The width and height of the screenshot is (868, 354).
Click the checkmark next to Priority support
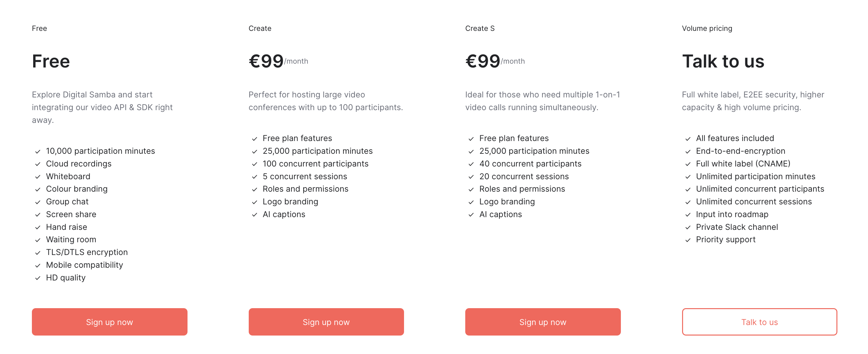688,240
